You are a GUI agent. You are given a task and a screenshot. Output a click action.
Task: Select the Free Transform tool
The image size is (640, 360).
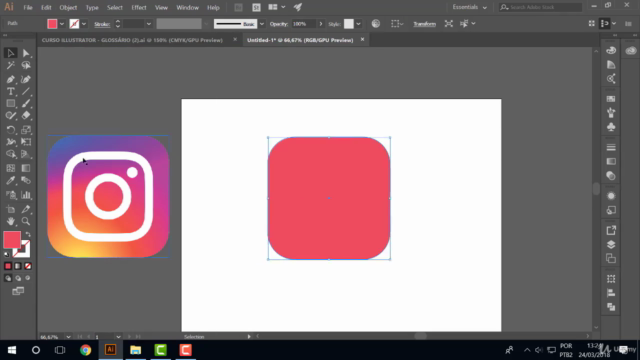(26, 142)
